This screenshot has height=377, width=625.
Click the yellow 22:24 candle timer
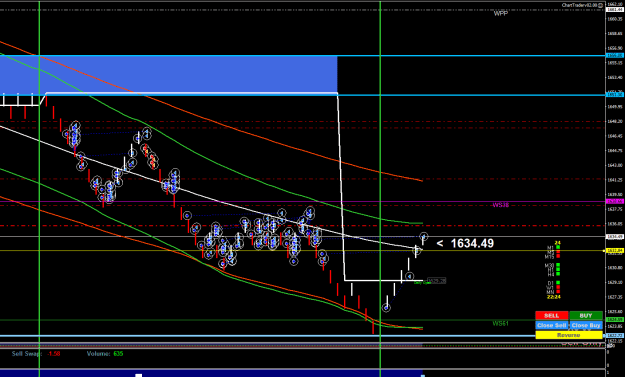click(554, 297)
